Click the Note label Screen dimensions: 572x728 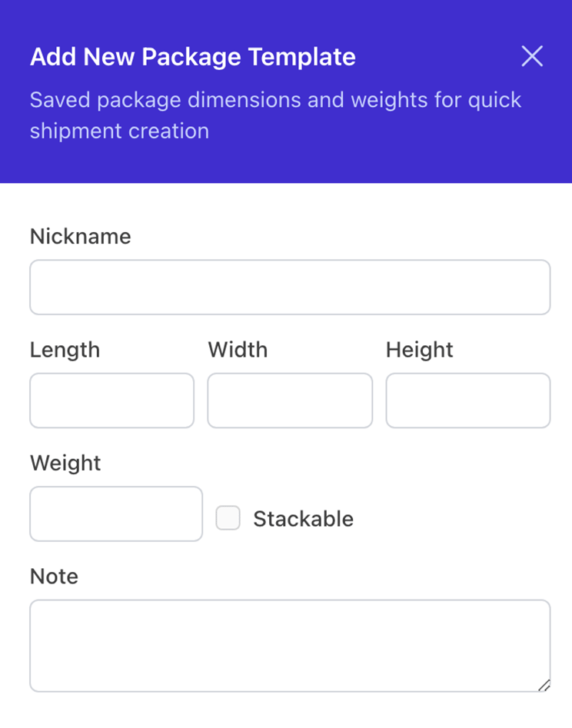click(54, 577)
